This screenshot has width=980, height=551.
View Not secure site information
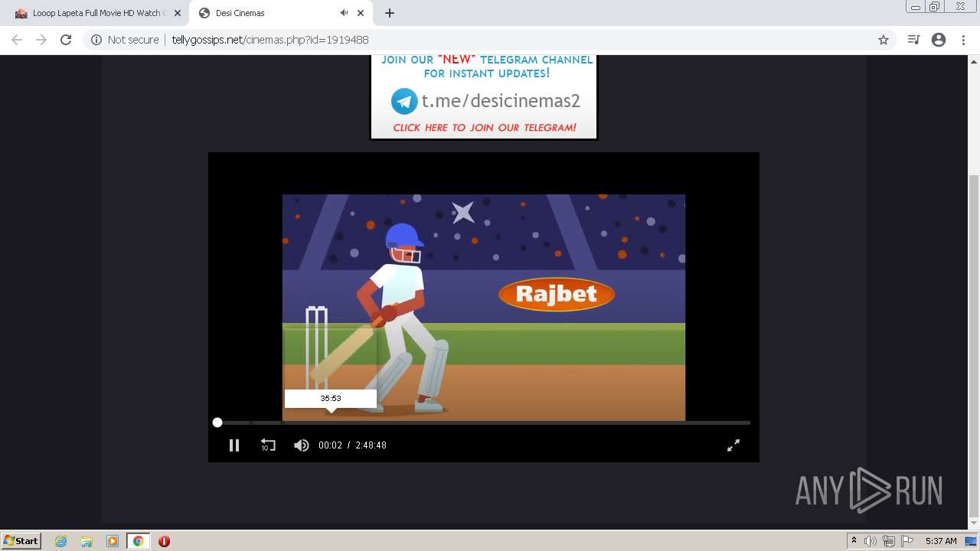click(125, 40)
